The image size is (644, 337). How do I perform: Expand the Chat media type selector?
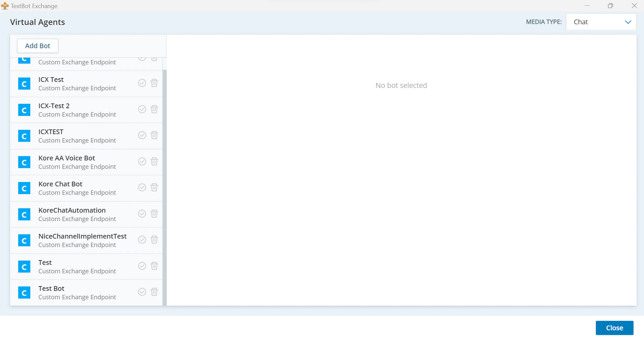601,22
